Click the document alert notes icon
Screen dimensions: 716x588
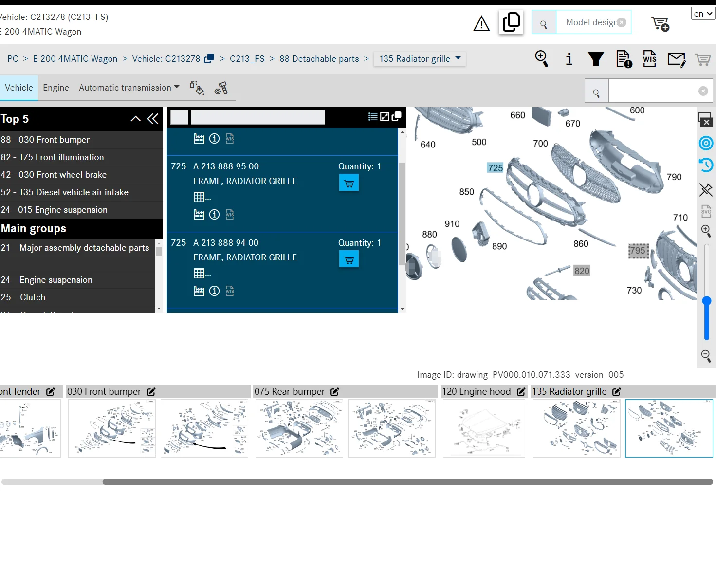(624, 59)
